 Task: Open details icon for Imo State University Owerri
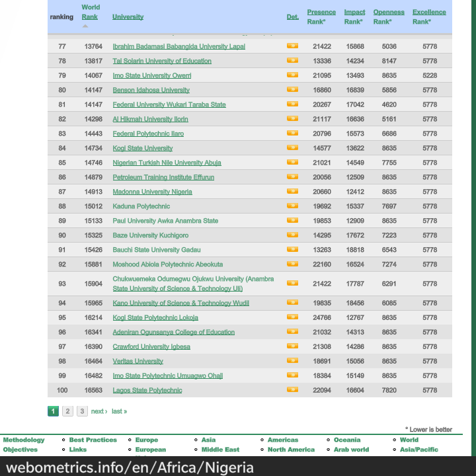coord(292,75)
